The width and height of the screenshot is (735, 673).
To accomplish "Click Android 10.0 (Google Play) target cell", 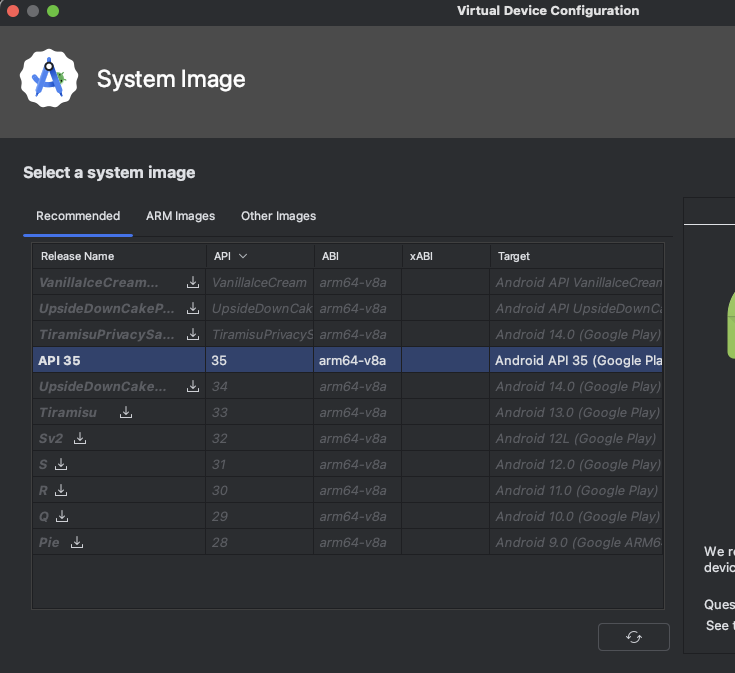I will (577, 516).
